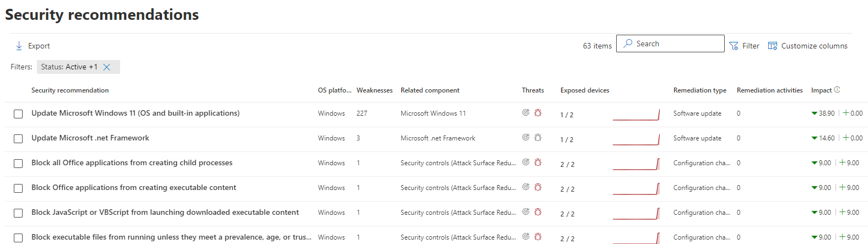The width and height of the screenshot is (868, 244).
Task: Click the exposed devices trend graph for Windows 11
Action: click(x=636, y=115)
